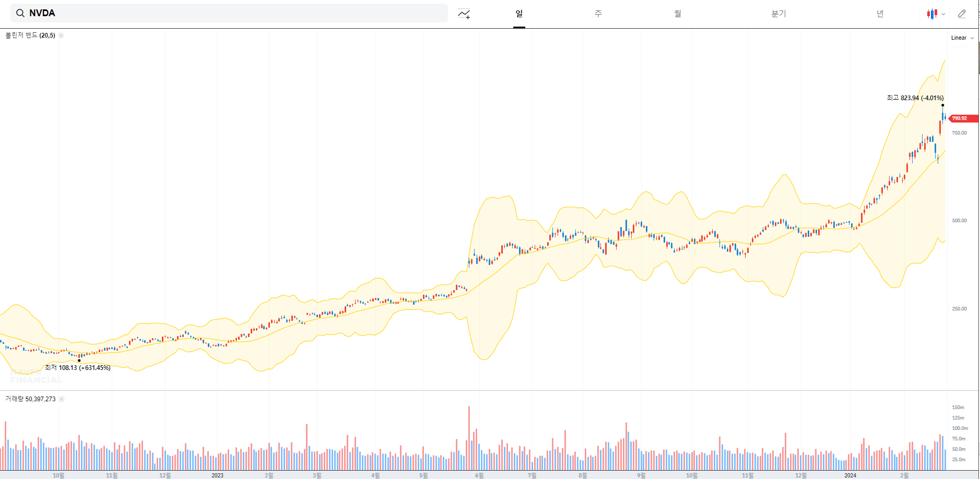Select the 일 (daily) tab

(519, 14)
